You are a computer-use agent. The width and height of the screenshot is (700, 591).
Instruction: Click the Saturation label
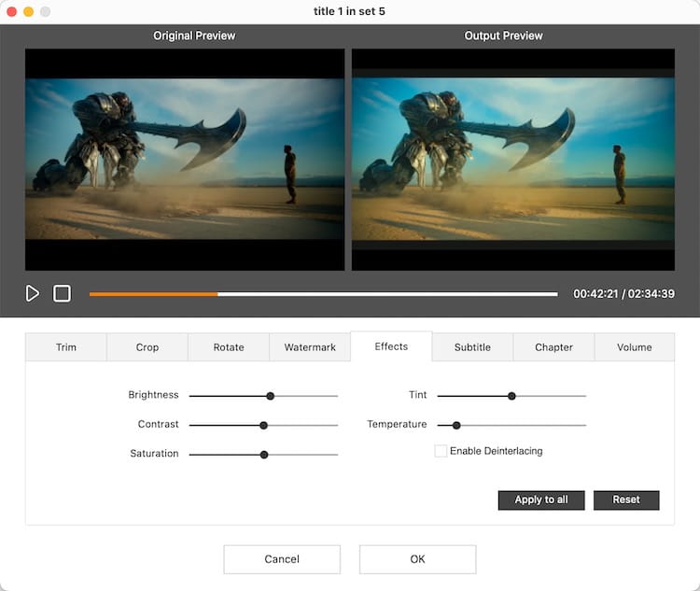coord(154,454)
